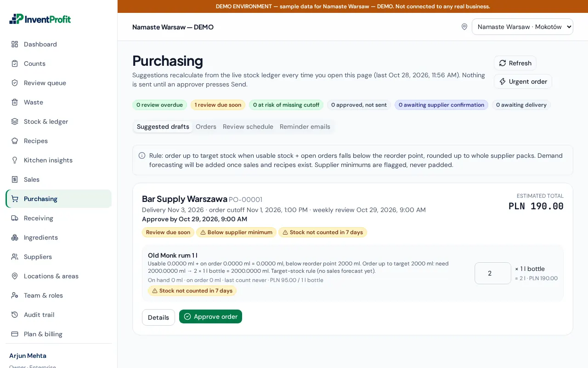The height and width of the screenshot is (368, 588).
Task: Click the Old Monk rum quantity field
Action: coord(492,273)
